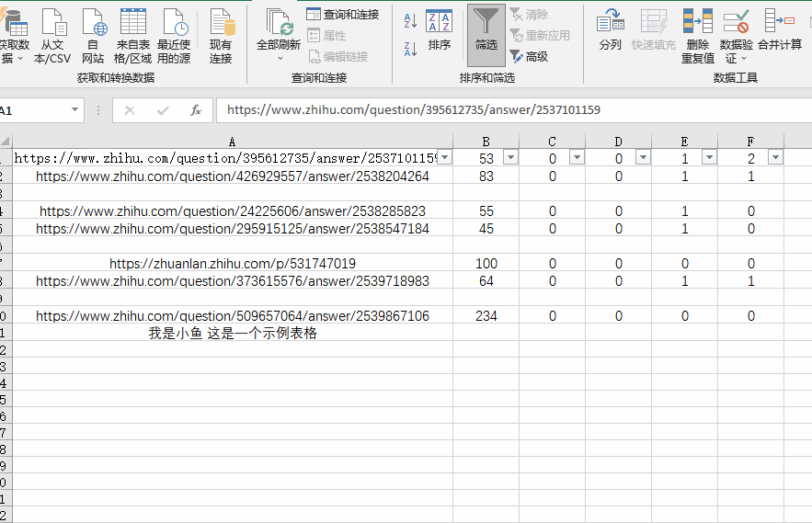Open column F filter dropdown
Image resolution: width=812 pixels, height=523 pixels.
click(x=775, y=157)
